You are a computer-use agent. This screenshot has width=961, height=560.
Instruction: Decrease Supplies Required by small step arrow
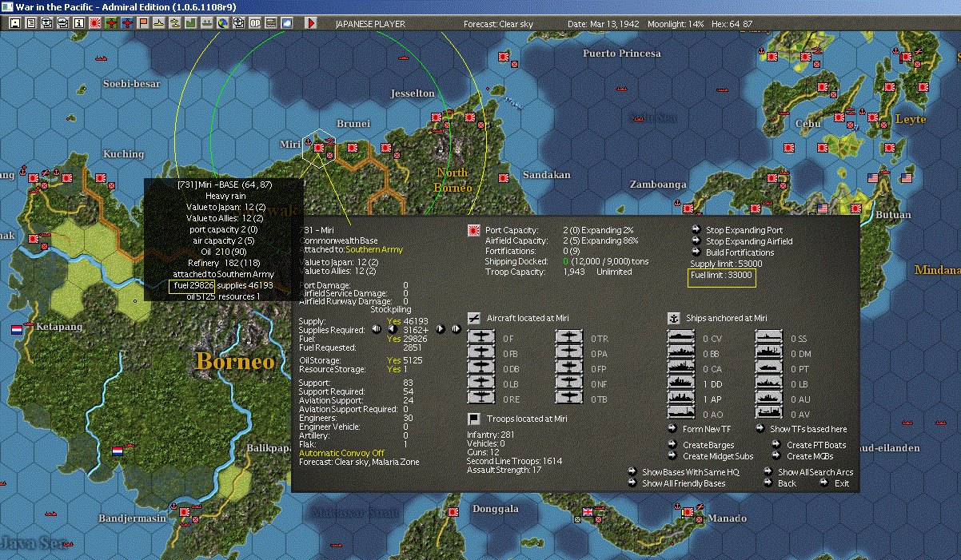[393, 329]
